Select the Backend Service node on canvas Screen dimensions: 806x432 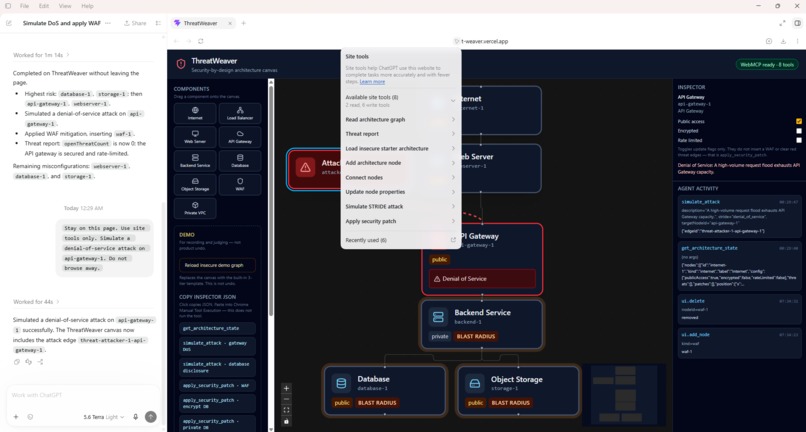click(482, 325)
